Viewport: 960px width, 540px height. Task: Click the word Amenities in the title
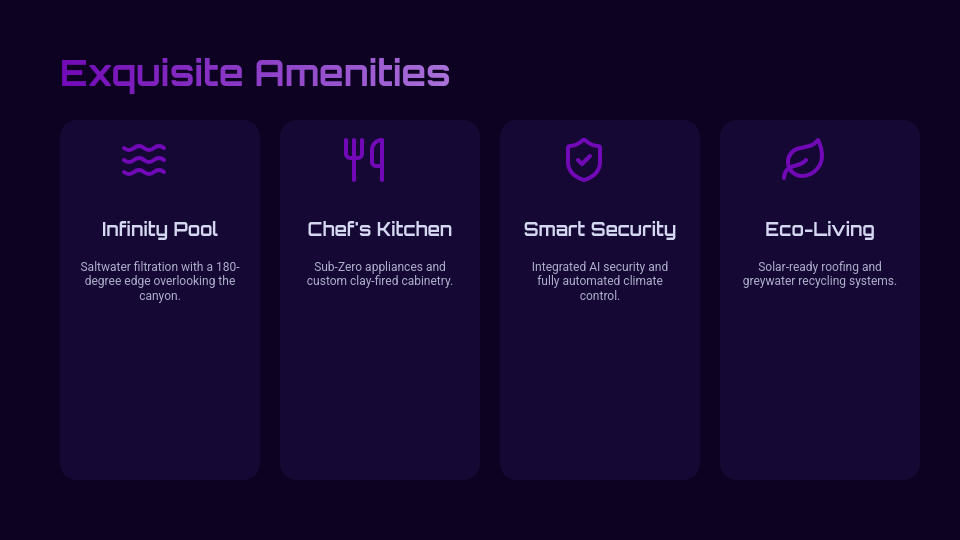(351, 74)
